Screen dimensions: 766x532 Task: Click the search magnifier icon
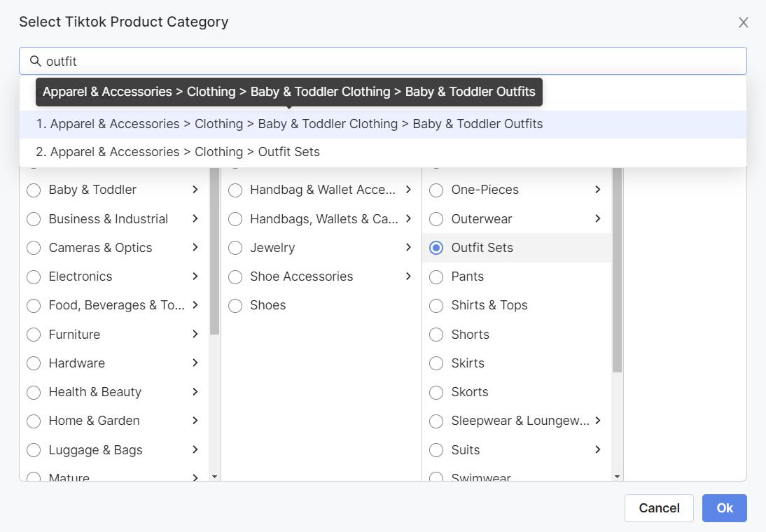tap(35, 61)
